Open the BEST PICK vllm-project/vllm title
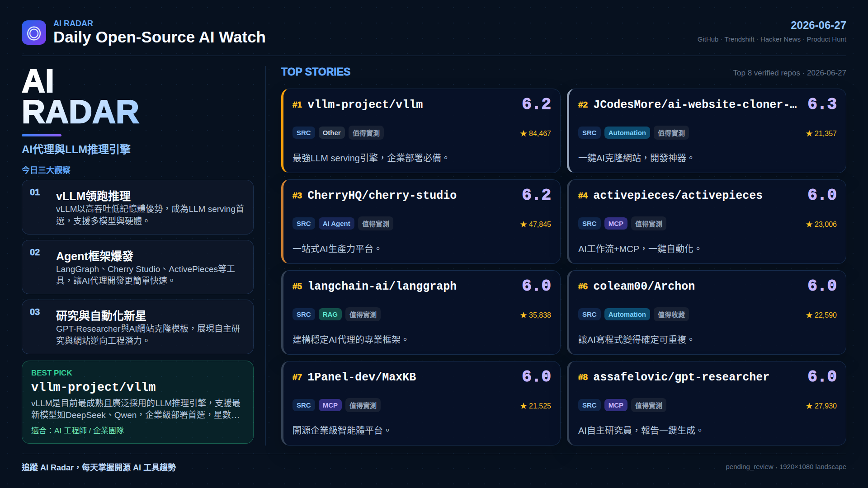The width and height of the screenshot is (868, 488). (94, 387)
